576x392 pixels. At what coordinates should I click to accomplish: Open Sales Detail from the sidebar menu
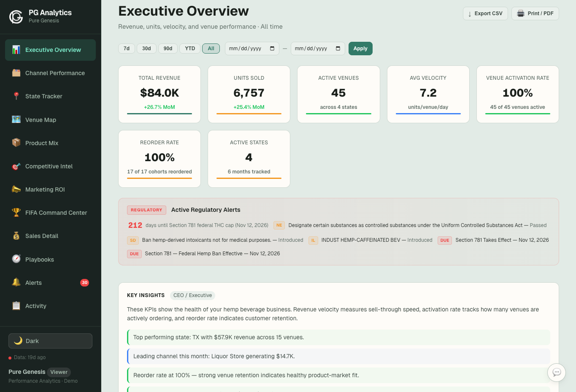coord(15,235)
